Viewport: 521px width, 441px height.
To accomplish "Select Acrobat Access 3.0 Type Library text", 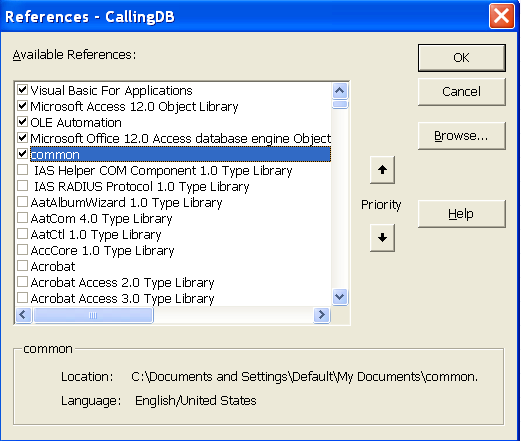I will (122, 299).
